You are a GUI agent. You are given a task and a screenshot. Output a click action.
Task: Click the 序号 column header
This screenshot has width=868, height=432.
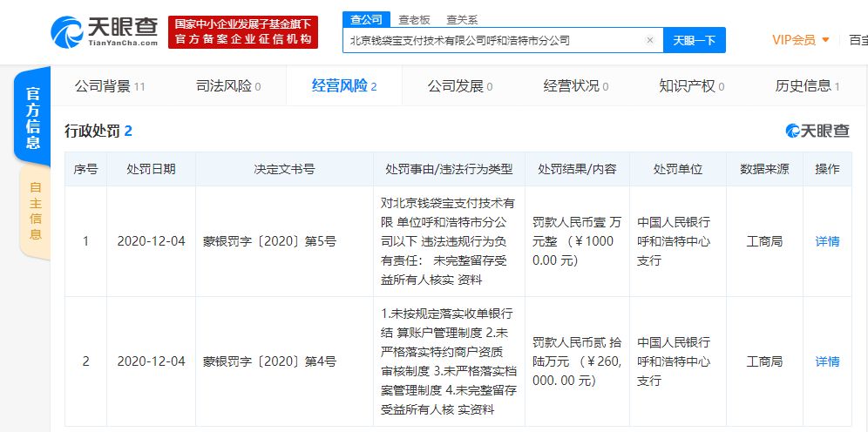[85, 169]
